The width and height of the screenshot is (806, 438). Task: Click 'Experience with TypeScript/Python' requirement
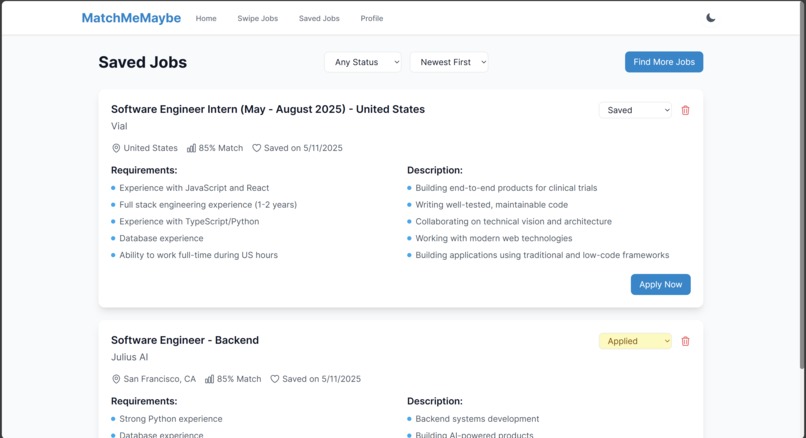coord(189,222)
